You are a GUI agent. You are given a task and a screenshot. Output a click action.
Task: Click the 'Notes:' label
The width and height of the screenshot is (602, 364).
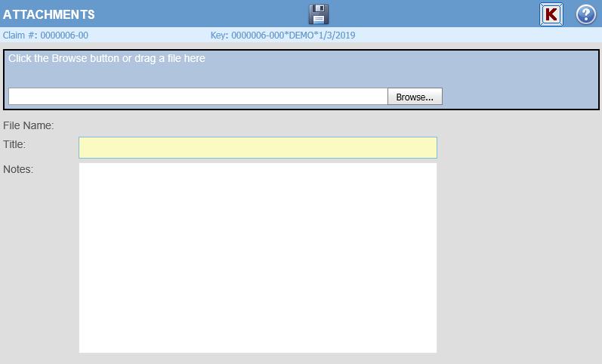[18, 169]
